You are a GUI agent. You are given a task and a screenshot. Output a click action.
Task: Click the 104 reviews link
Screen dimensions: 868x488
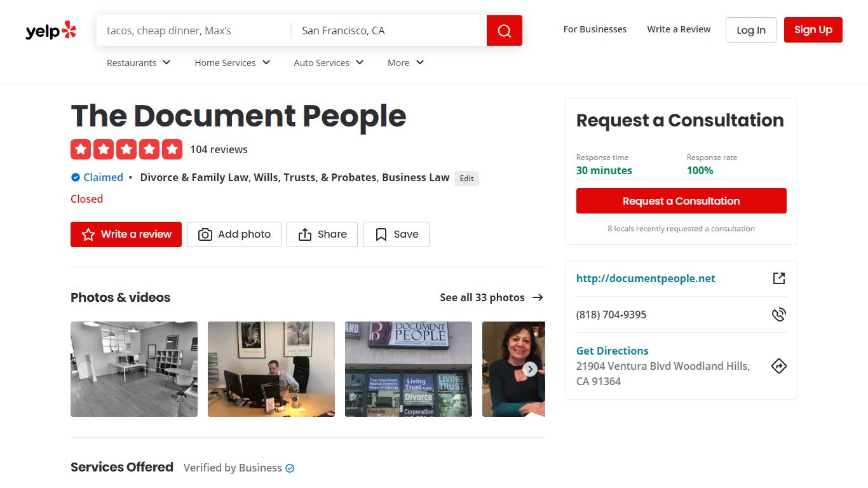pos(219,149)
